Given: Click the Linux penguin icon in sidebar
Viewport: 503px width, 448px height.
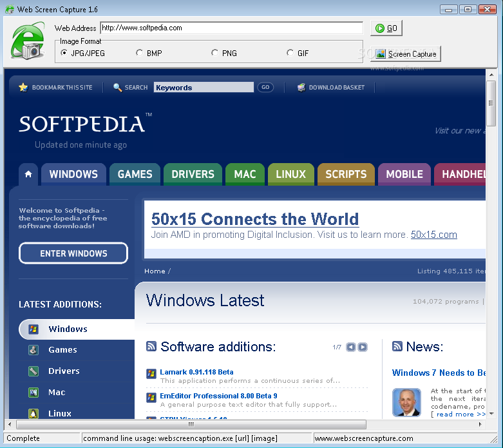Looking at the screenshot, I should (x=33, y=413).
